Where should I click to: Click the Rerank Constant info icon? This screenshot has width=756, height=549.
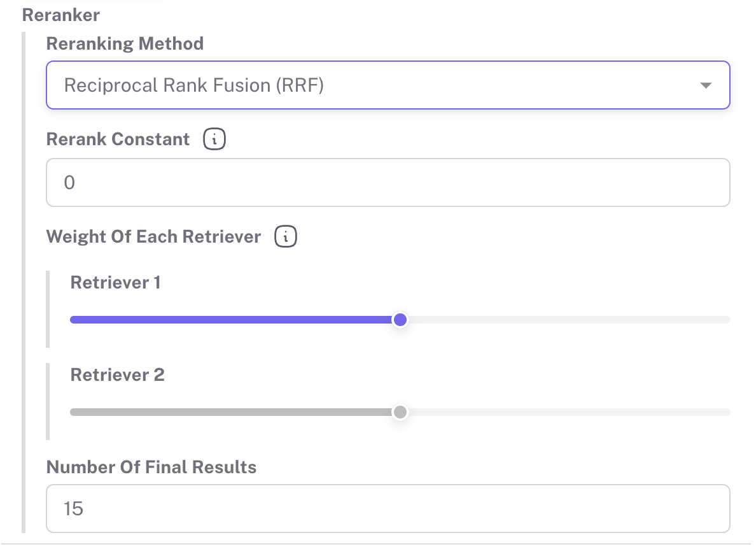[214, 140]
